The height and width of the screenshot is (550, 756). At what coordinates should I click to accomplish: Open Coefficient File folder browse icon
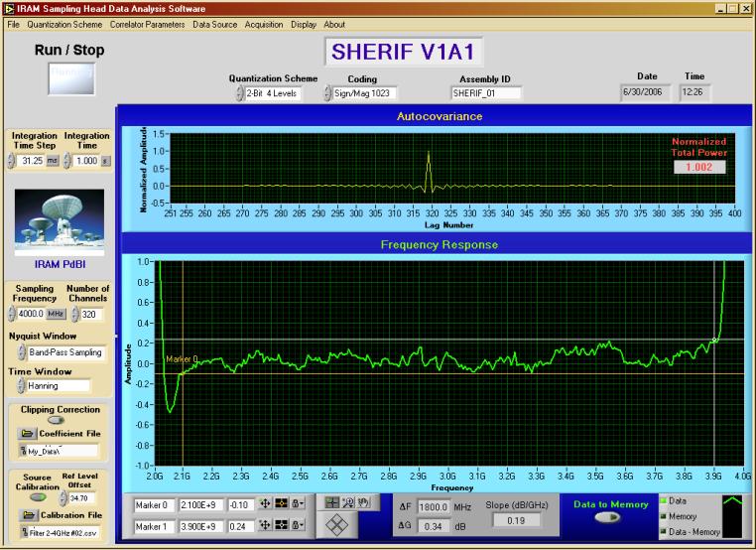[x=28, y=433]
